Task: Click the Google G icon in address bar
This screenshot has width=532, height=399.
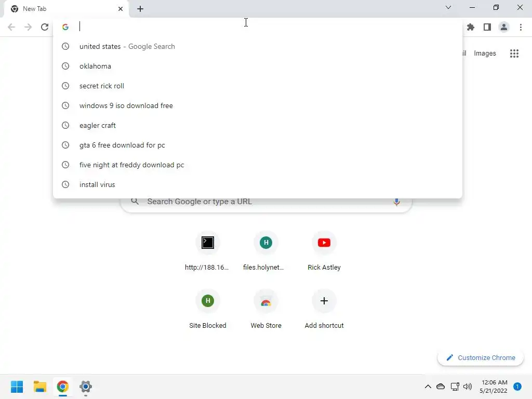Action: (65, 27)
